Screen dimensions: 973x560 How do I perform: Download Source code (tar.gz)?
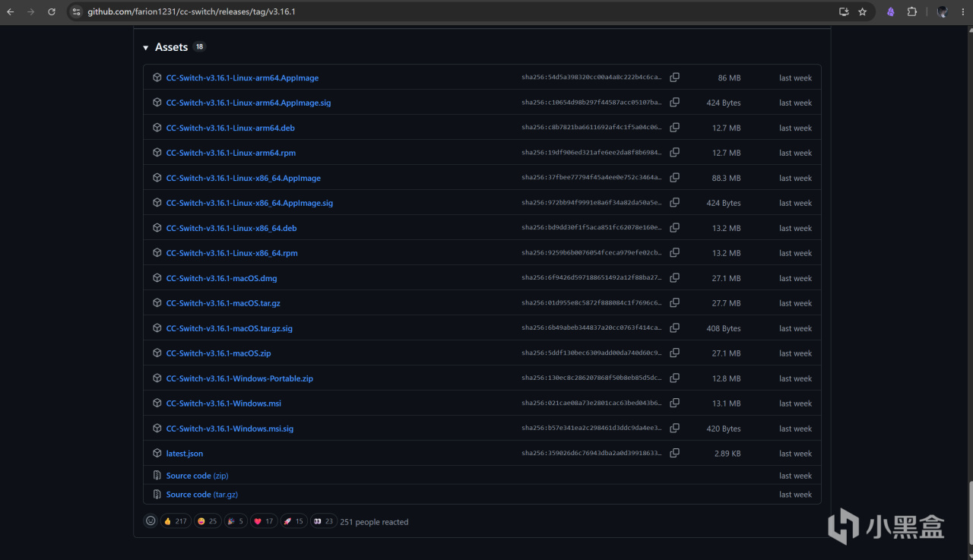pyautogui.click(x=202, y=495)
